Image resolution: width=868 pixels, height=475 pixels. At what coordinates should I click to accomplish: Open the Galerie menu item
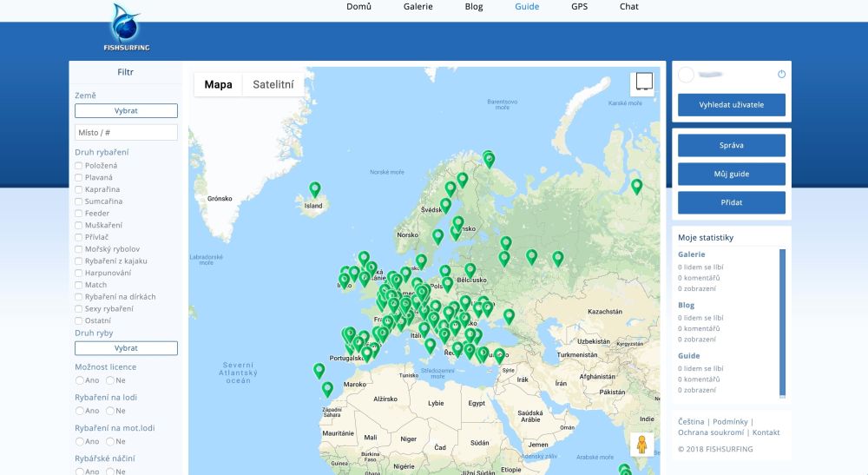418,7
